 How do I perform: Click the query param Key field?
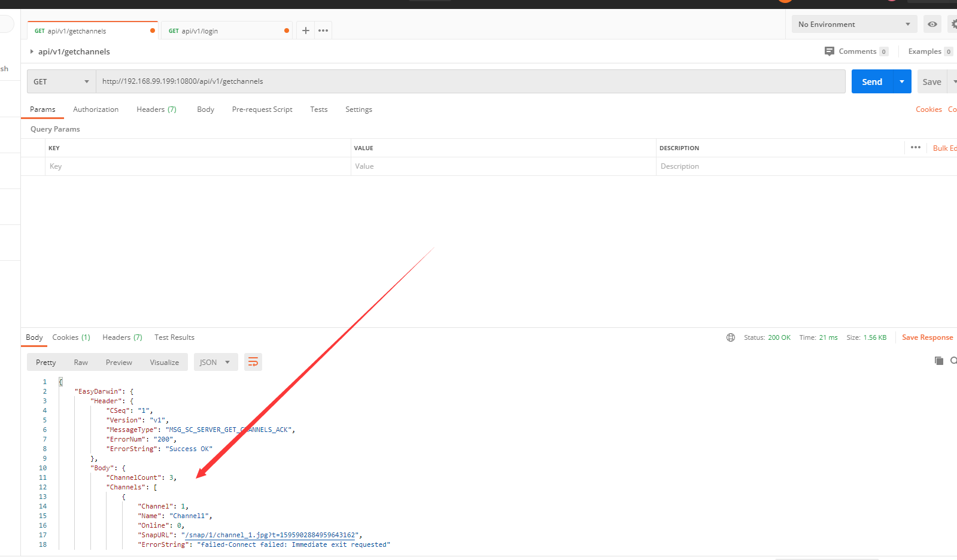[x=198, y=166]
